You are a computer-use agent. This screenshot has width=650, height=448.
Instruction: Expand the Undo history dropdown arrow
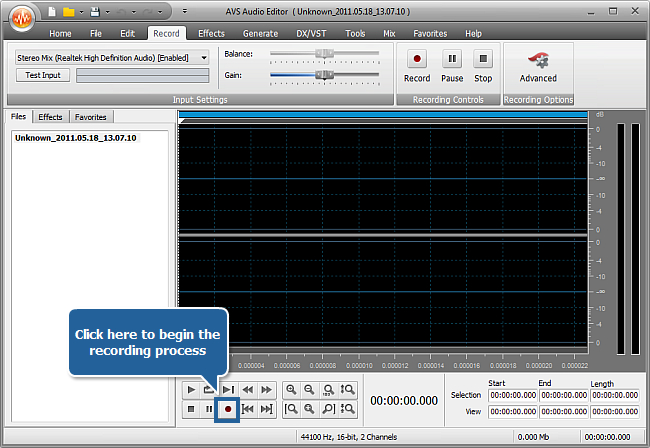(x=133, y=12)
